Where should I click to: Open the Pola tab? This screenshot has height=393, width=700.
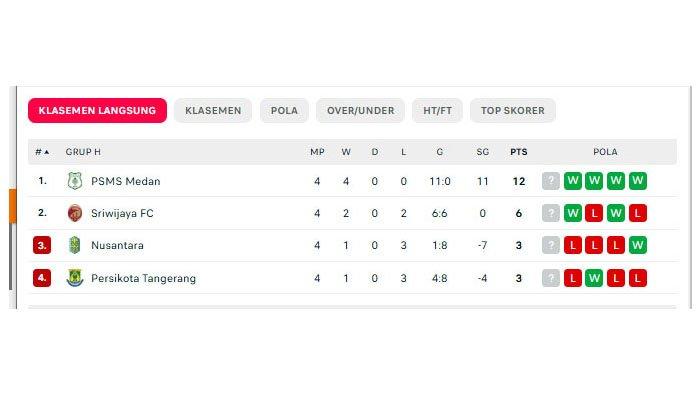click(x=284, y=110)
